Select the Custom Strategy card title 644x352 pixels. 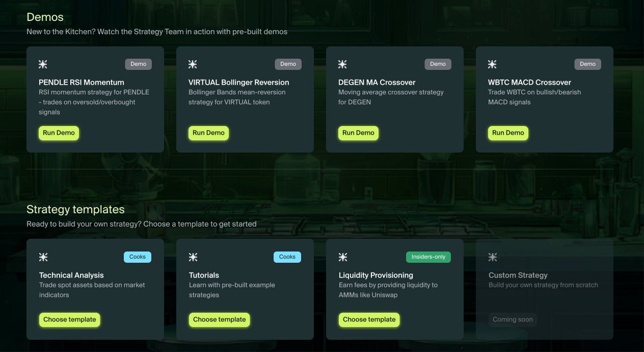click(x=518, y=275)
